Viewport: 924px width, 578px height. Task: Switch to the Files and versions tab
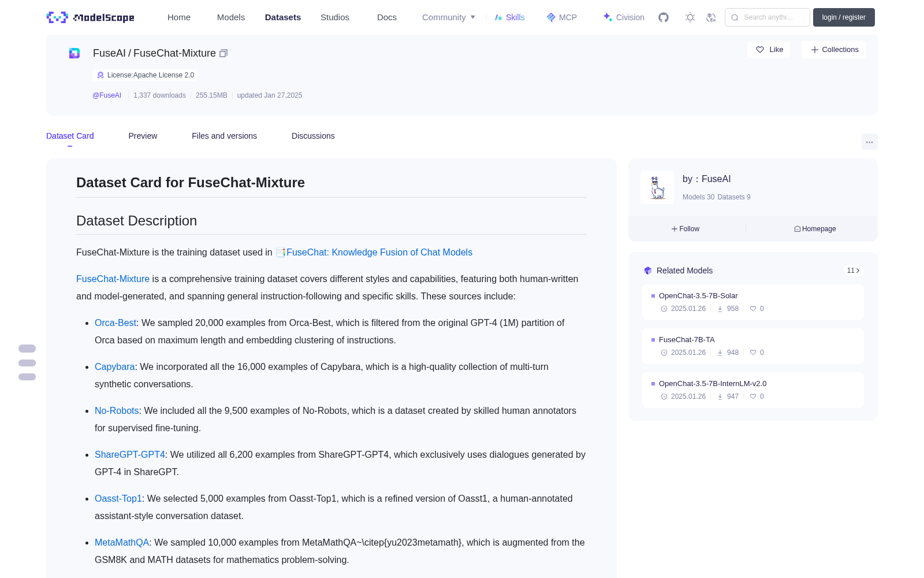coord(224,136)
